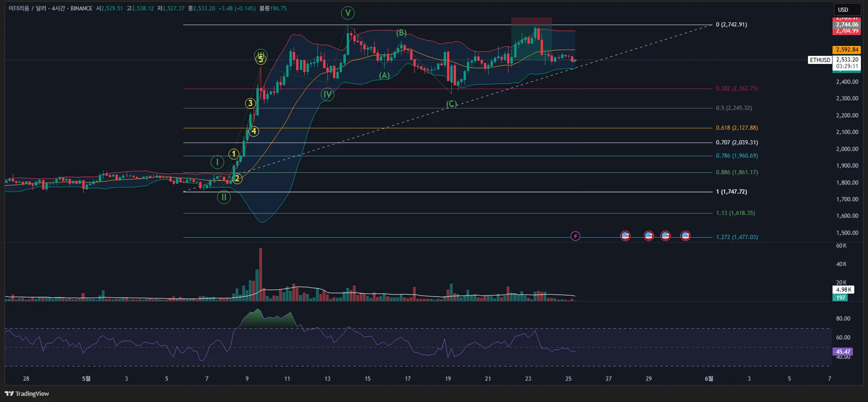
Task: Click the 80.00 RSI axis label
Action: click(x=843, y=319)
